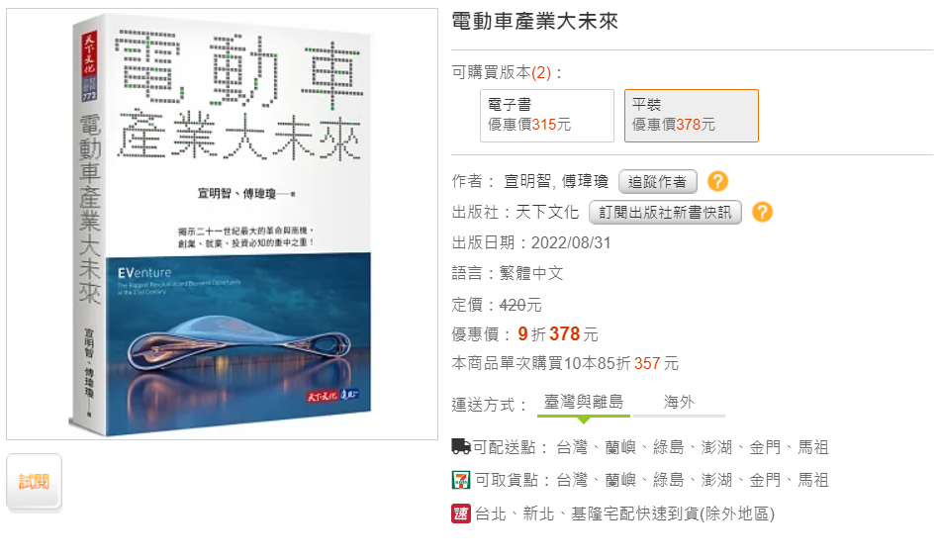Screen dimensions: 938x560
Task: Open the publisher 天下文化 link
Action: coord(547,212)
